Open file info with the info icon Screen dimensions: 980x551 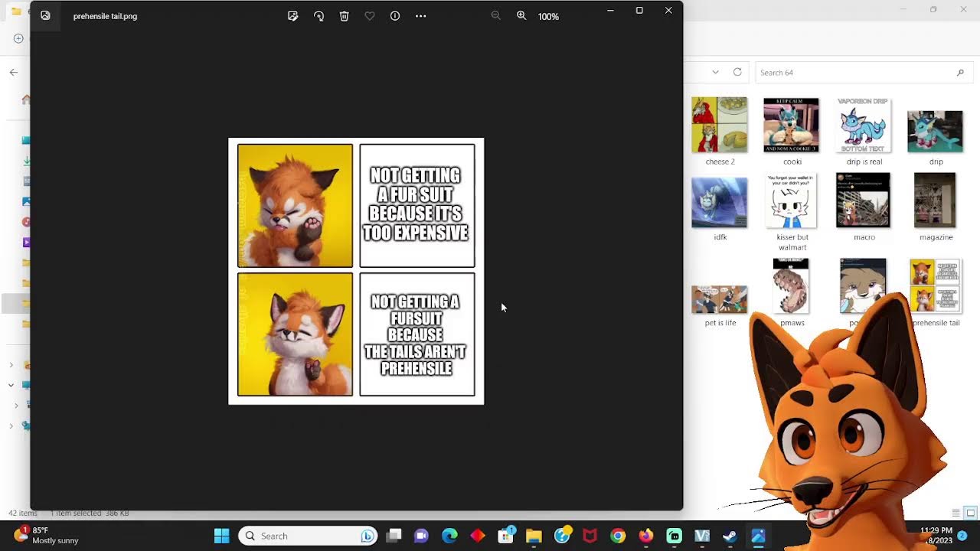tap(395, 16)
